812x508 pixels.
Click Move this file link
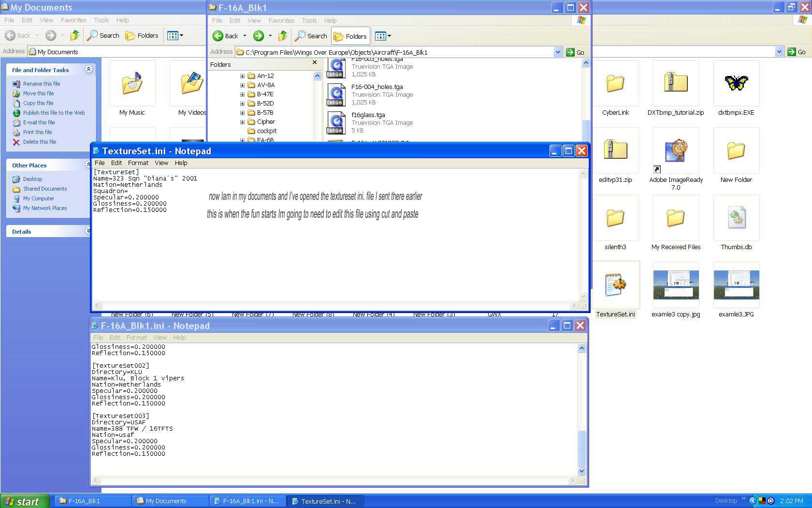[x=39, y=93]
